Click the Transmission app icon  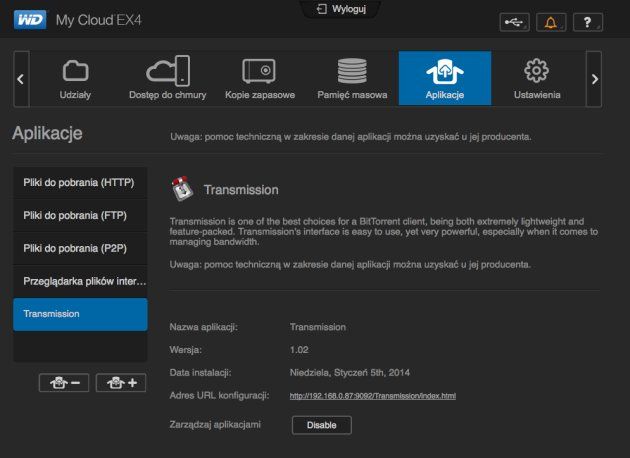coord(182,188)
